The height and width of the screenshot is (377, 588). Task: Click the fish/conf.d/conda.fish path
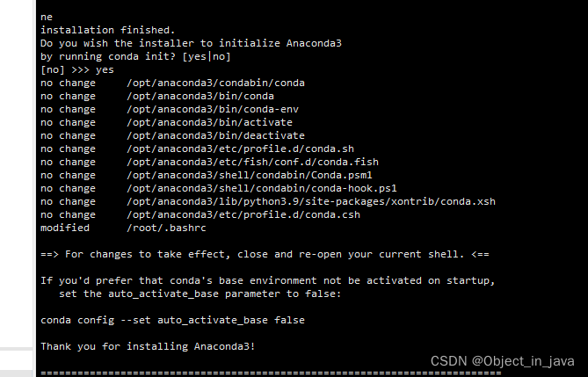pos(253,162)
